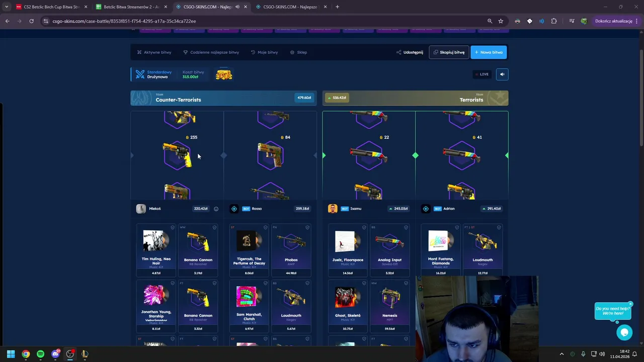Close the 'Do you need help?' popup
The image size is (644, 362).
coord(630,304)
